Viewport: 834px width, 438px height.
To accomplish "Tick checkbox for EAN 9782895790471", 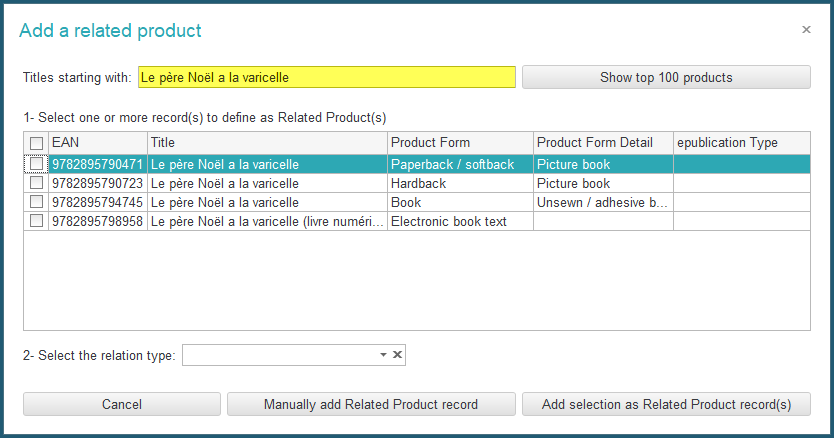I will (36, 164).
